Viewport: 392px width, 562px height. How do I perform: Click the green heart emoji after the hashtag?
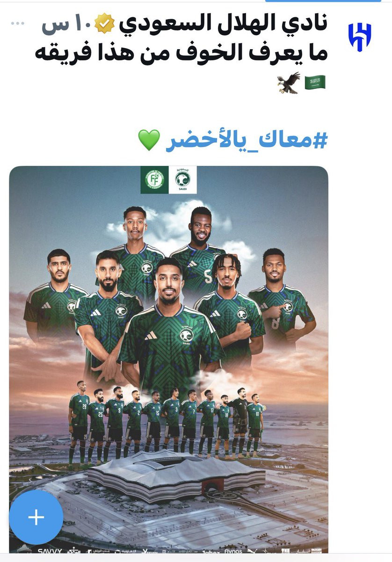coord(149,140)
